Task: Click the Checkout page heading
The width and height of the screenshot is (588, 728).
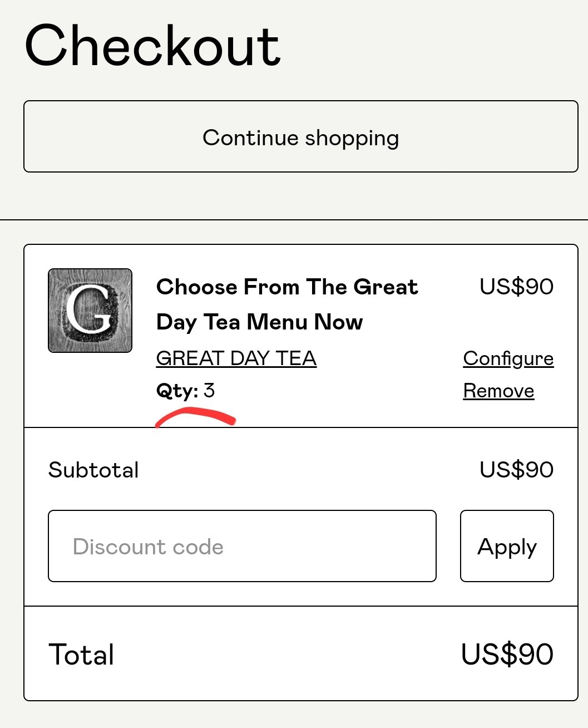Action: coord(152,46)
